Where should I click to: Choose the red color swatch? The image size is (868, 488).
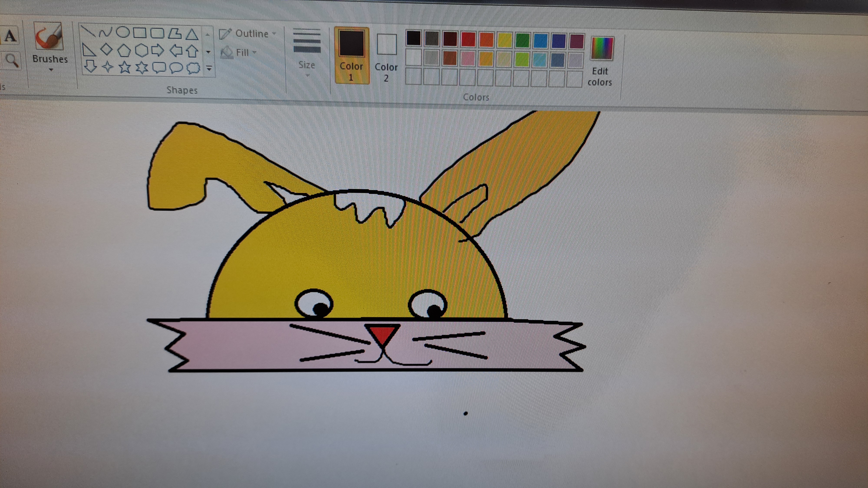pos(468,39)
